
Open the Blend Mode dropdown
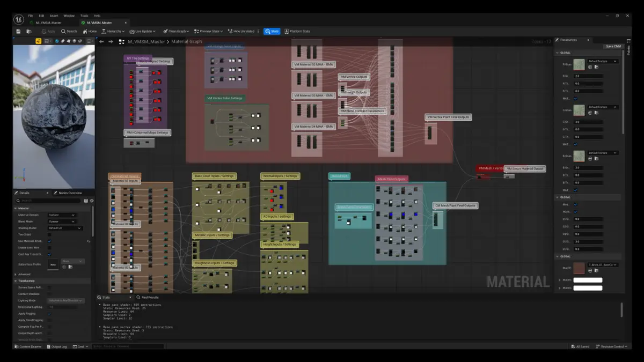tap(62, 221)
